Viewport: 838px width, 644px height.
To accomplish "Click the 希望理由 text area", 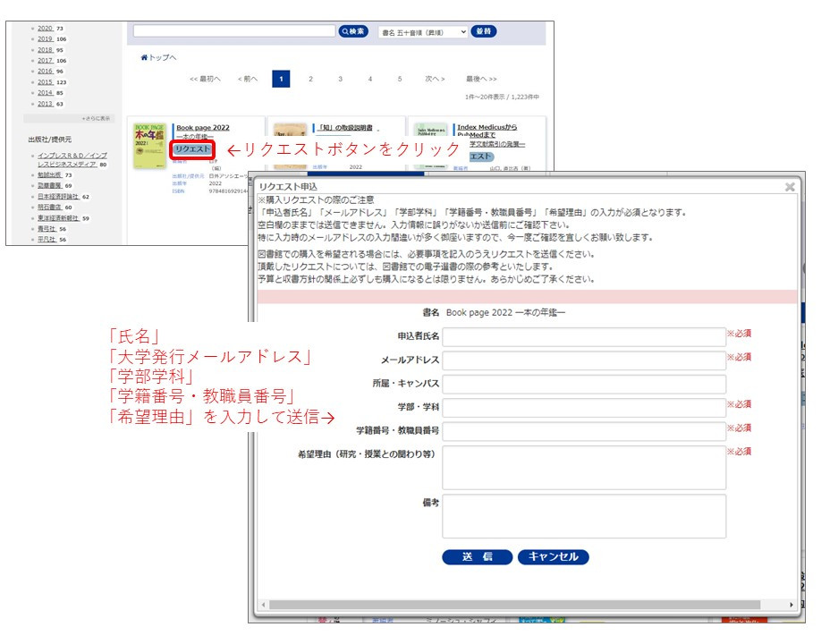I will pos(583,467).
